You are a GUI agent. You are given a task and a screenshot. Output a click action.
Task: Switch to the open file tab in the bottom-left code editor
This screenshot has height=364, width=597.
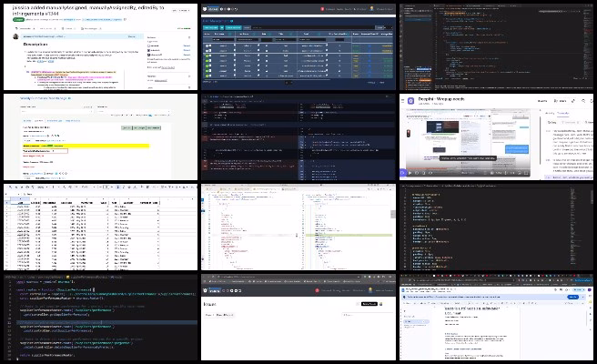pos(68,274)
